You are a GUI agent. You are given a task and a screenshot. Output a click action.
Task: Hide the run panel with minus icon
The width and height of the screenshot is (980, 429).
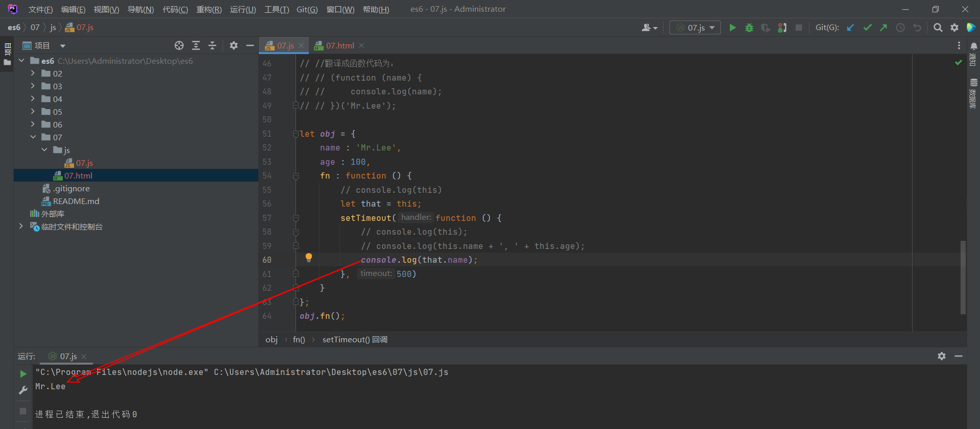959,356
